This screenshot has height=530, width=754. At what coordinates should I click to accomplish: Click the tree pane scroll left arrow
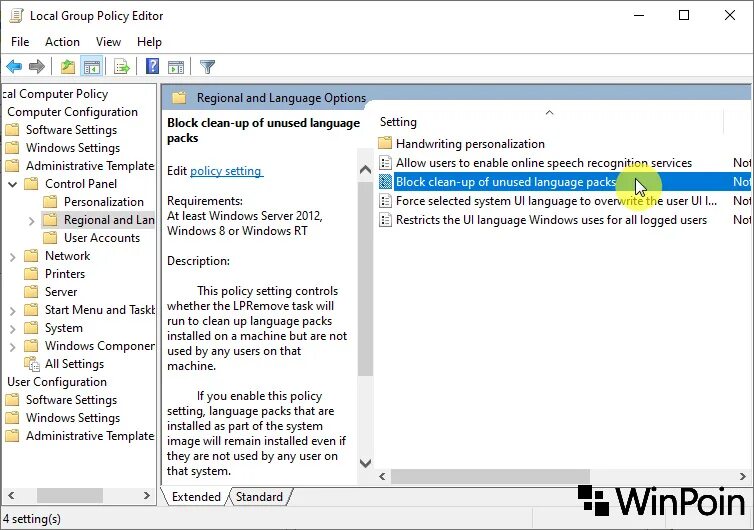click(x=11, y=495)
